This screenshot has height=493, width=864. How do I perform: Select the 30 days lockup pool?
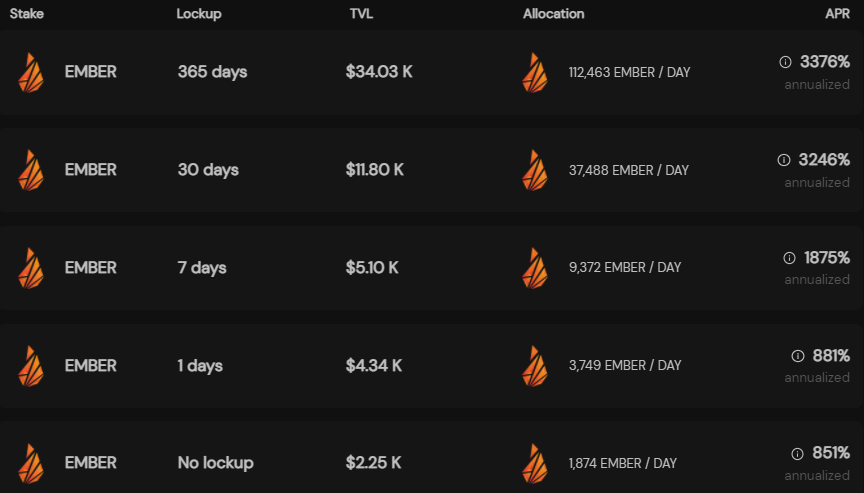point(432,170)
